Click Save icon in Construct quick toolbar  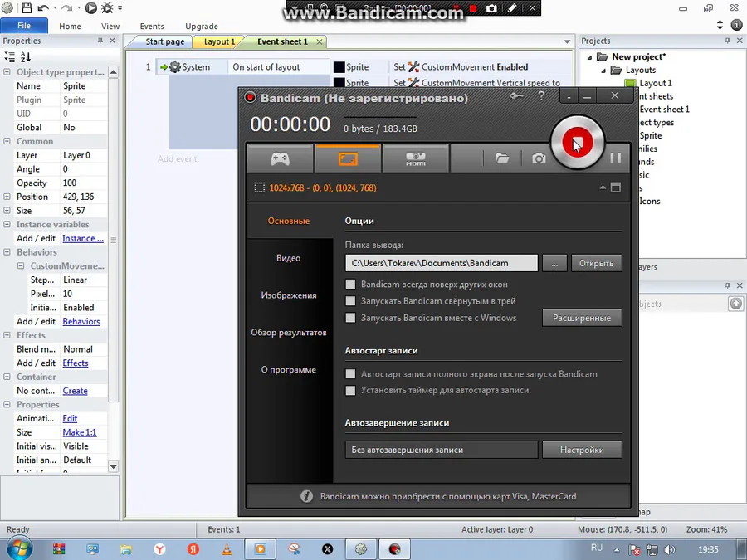point(27,7)
